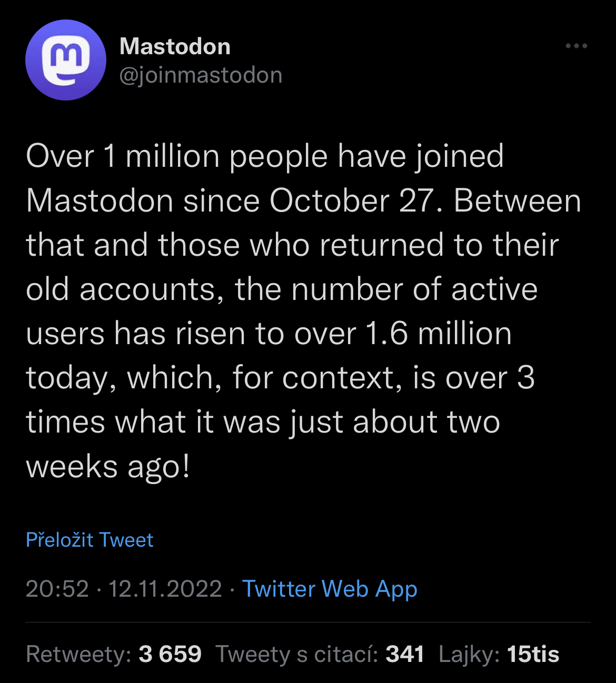
Task: Click the Lajky label
Action: [469, 654]
